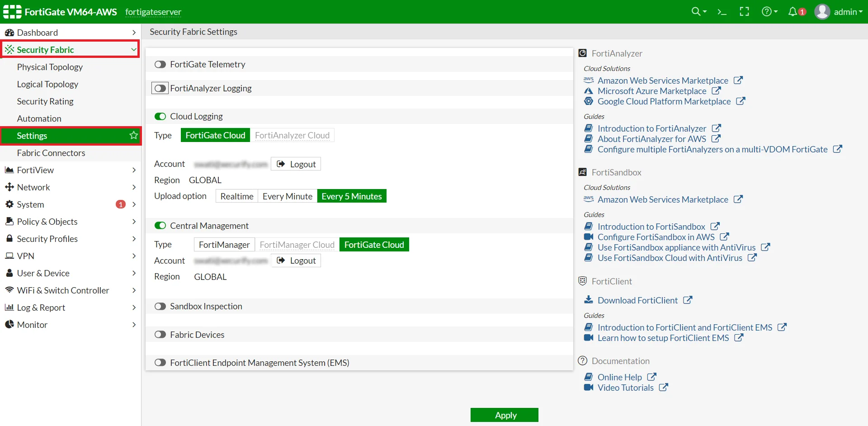
Task: Click the FortiGate logo in top-left corner
Action: [12, 11]
